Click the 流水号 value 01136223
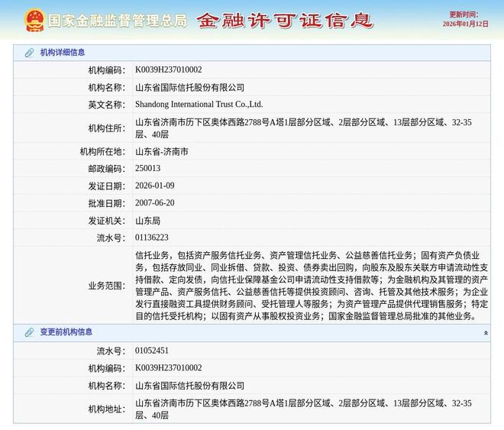Image resolution: width=504 pixels, height=430 pixels. pyautogui.click(x=152, y=238)
